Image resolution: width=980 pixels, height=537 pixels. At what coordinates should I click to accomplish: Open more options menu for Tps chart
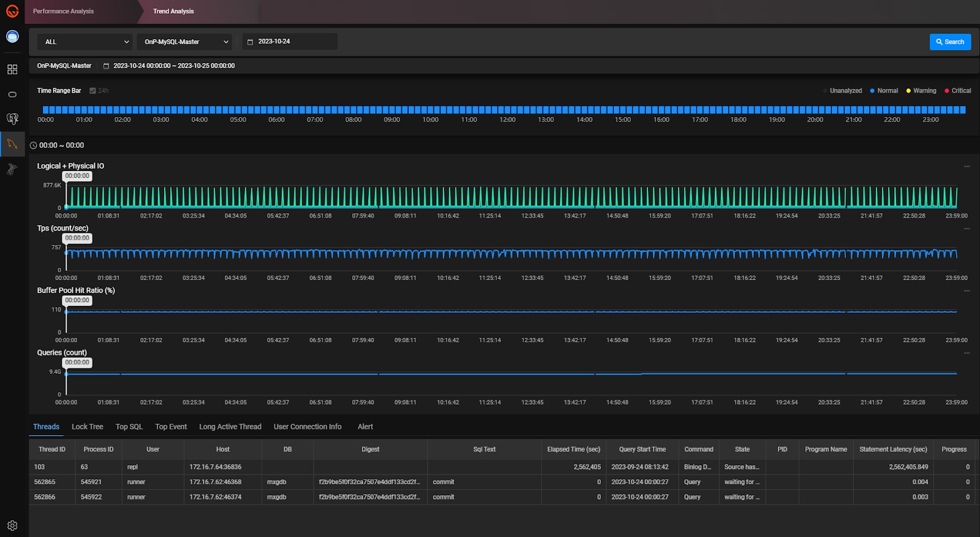coord(967,229)
